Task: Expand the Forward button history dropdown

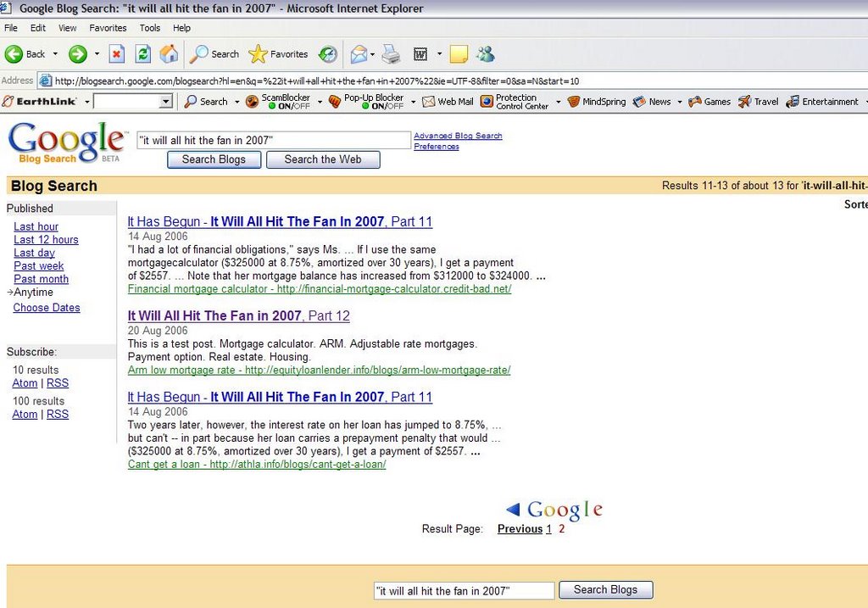Action: pyautogui.click(x=97, y=54)
